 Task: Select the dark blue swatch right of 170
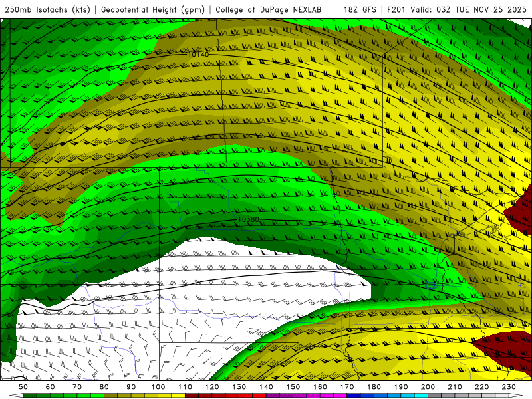354,396
